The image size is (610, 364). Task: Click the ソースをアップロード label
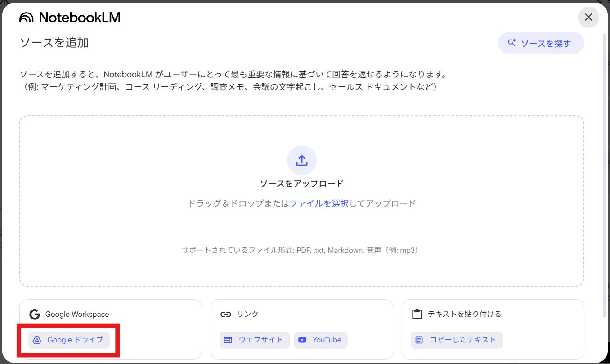pos(301,183)
